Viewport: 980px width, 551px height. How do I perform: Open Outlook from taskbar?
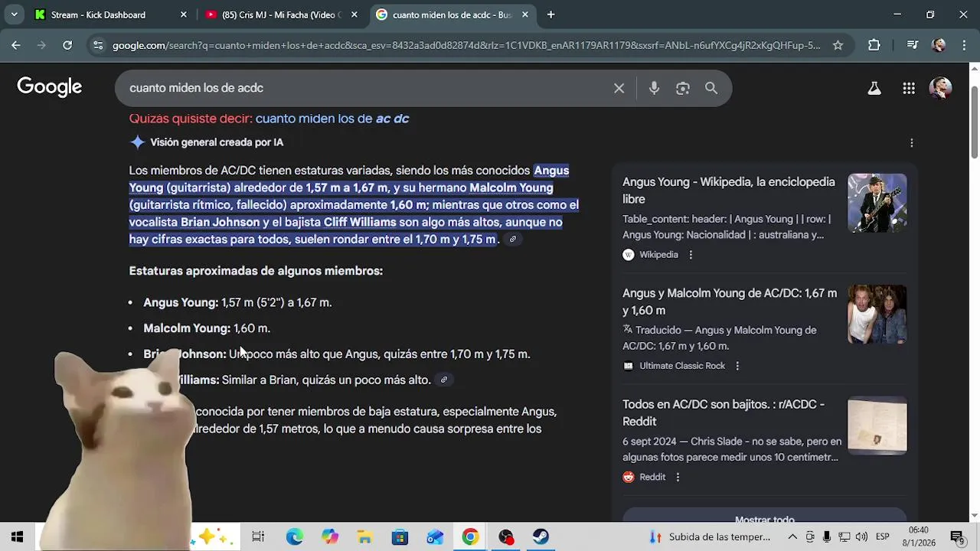(435, 536)
